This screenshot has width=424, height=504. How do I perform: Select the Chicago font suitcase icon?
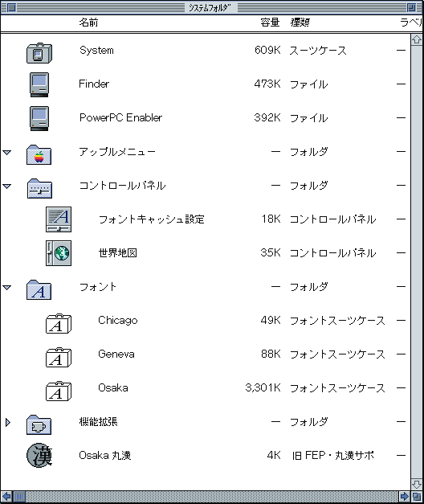(x=59, y=323)
